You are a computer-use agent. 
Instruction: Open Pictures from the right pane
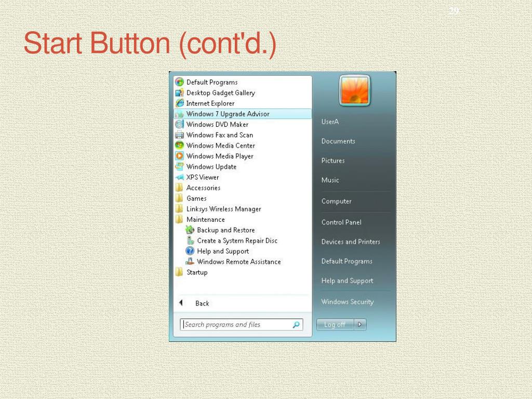point(333,161)
